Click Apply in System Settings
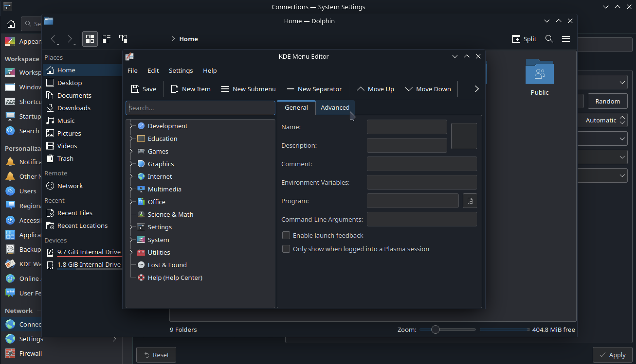636x364 pixels. pyautogui.click(x=612, y=355)
